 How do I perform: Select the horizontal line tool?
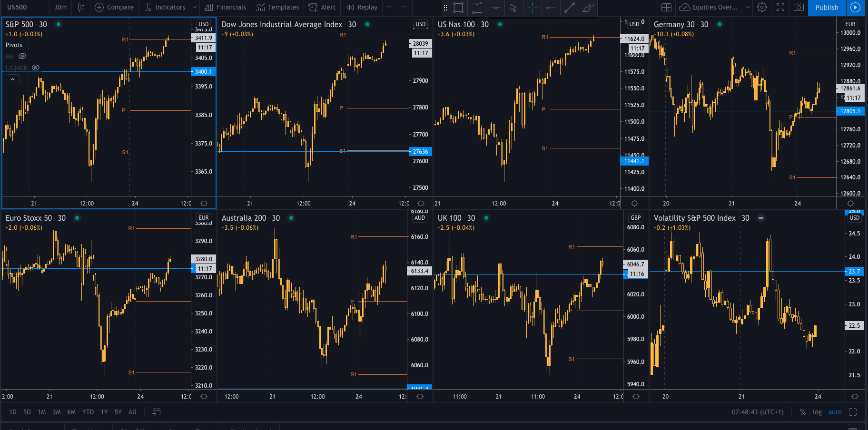coord(495,7)
